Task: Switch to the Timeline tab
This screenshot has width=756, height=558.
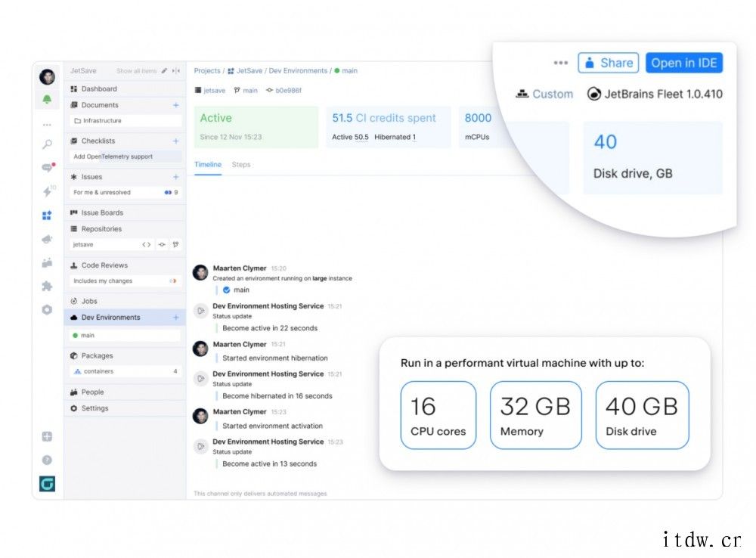Action: tap(208, 165)
